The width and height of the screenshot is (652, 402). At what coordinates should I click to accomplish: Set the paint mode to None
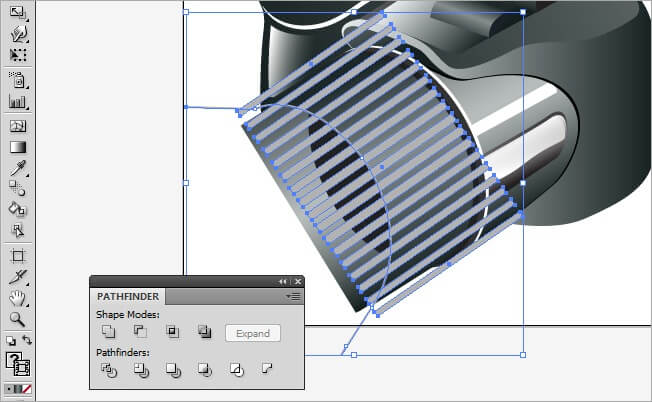coord(27,387)
